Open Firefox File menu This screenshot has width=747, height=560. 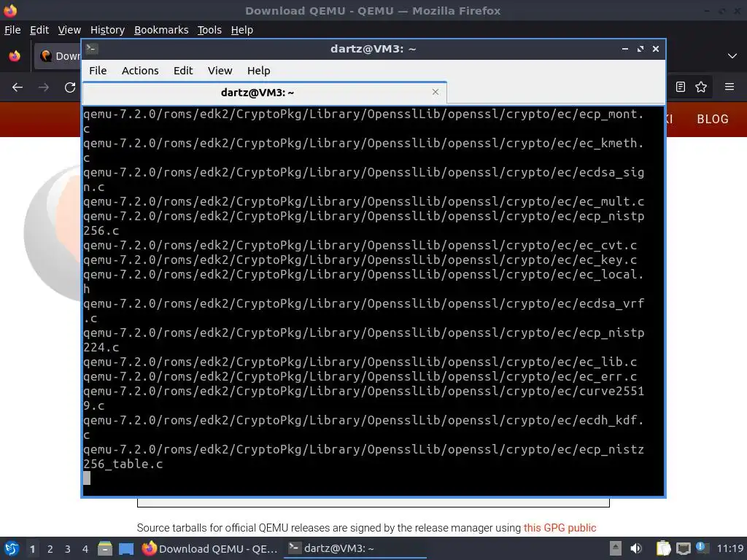(12, 30)
